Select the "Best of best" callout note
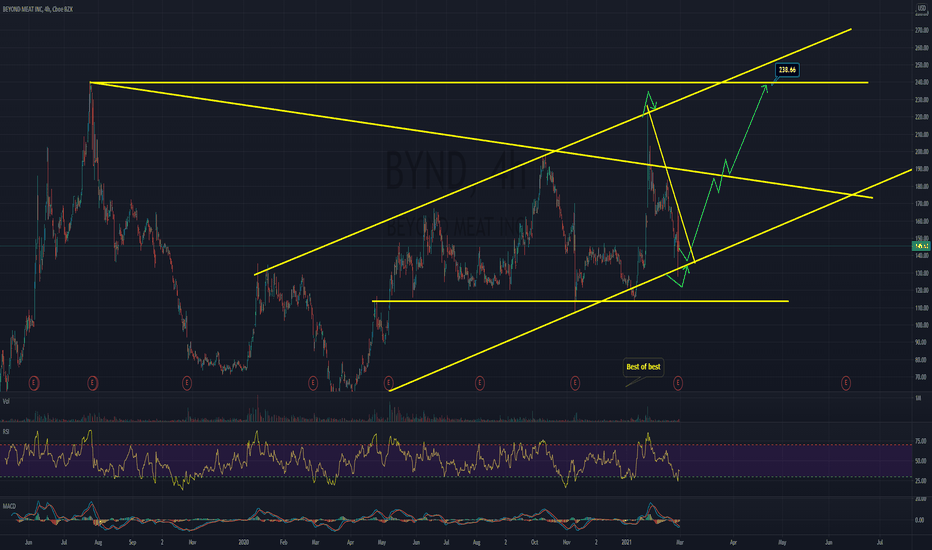This screenshot has height=550, width=932. 643,367
